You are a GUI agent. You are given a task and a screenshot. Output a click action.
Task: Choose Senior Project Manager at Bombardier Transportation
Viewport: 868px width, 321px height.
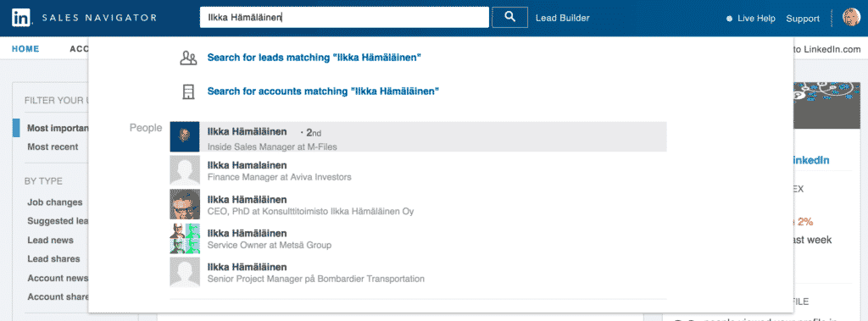(x=418, y=272)
